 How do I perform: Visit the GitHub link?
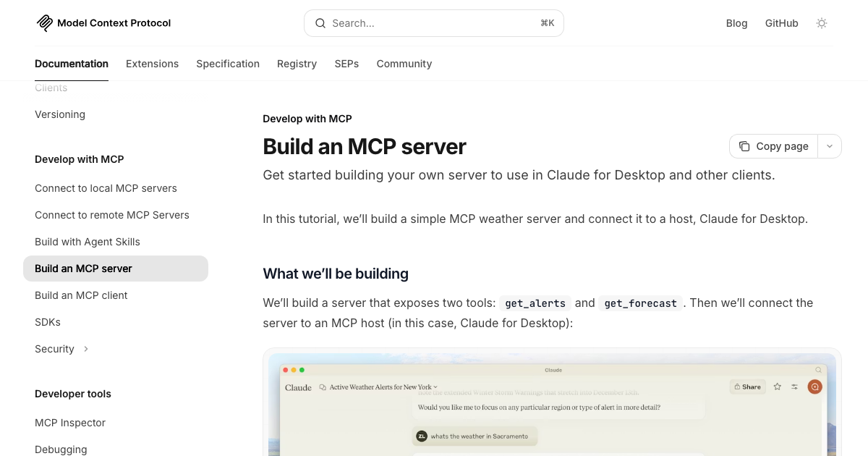pyautogui.click(x=781, y=23)
